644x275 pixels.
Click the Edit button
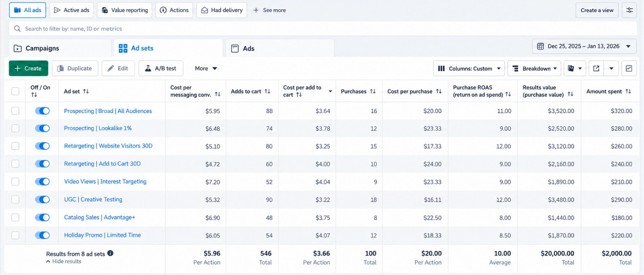point(118,69)
